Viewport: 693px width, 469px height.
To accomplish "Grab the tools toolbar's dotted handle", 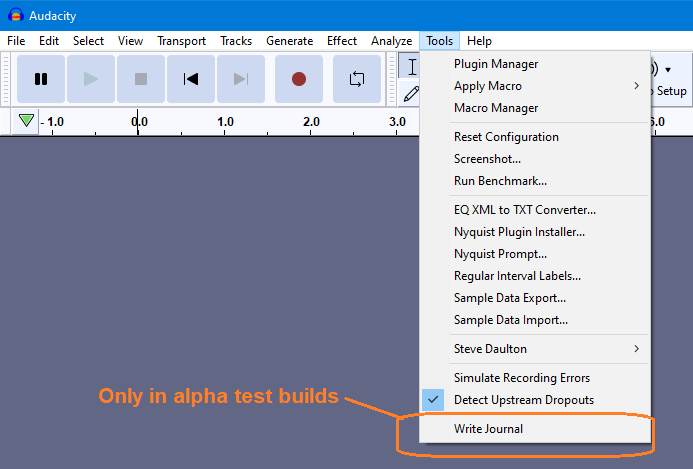I will click(x=392, y=80).
